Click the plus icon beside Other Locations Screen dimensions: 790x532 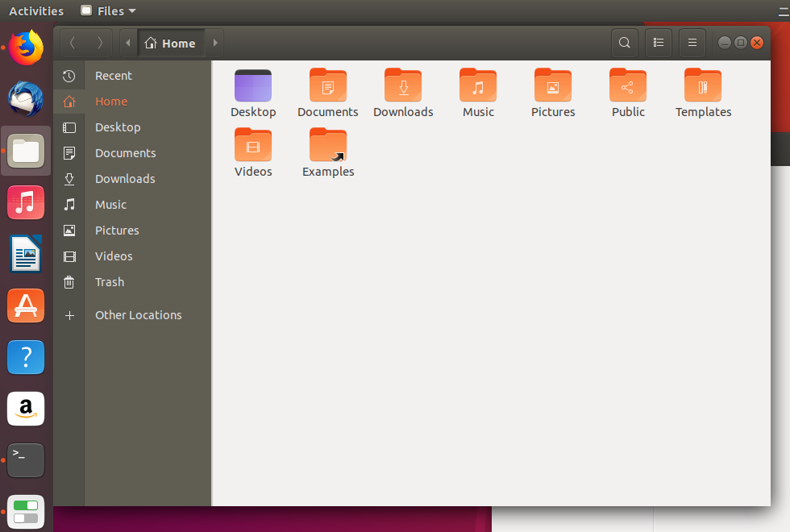point(69,315)
